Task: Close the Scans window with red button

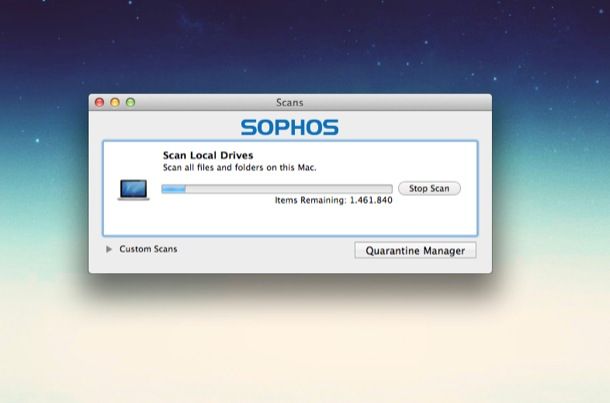Action: click(99, 102)
